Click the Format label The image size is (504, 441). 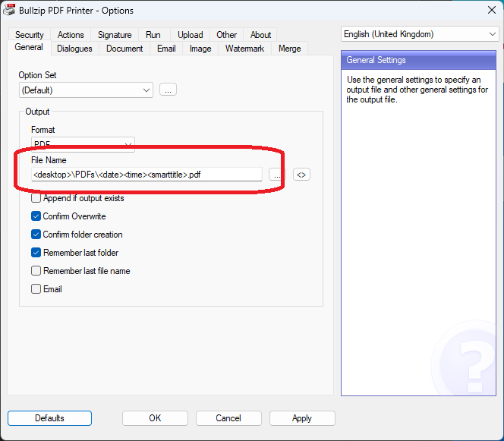pyautogui.click(x=43, y=130)
